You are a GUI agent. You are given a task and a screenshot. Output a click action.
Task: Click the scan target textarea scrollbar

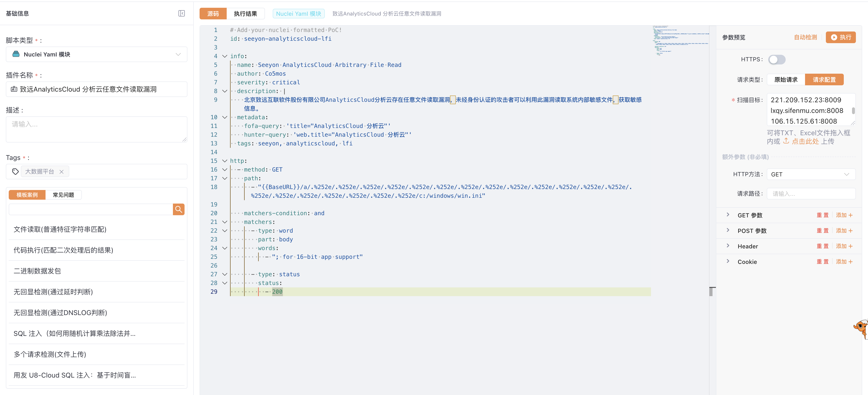click(853, 110)
